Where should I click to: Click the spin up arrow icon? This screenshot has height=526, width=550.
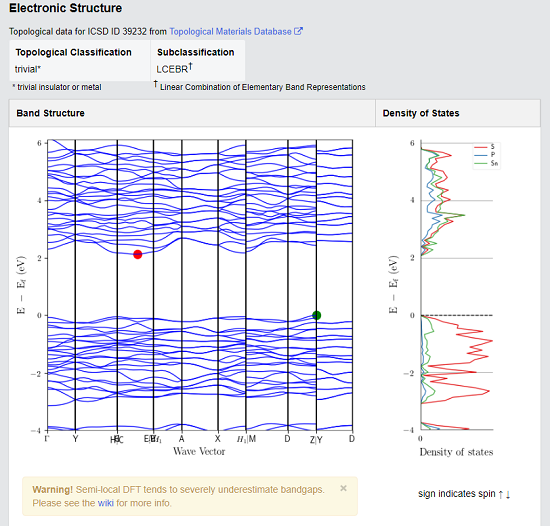501,494
